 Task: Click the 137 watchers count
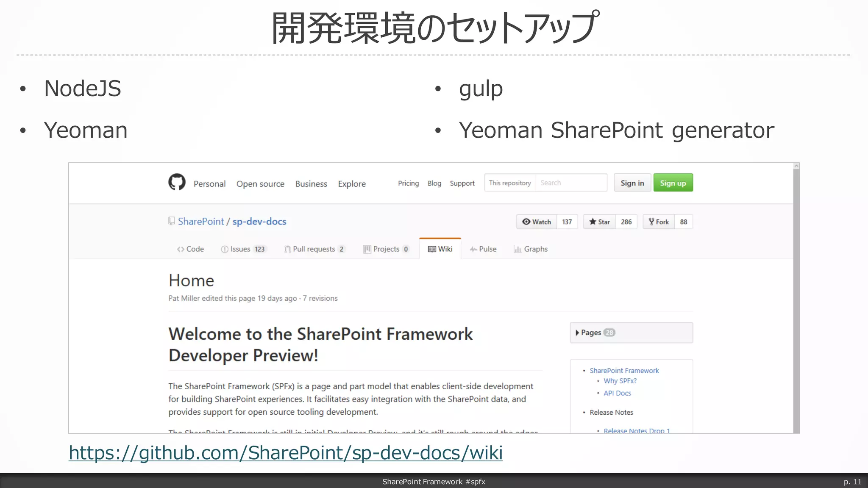click(567, 222)
